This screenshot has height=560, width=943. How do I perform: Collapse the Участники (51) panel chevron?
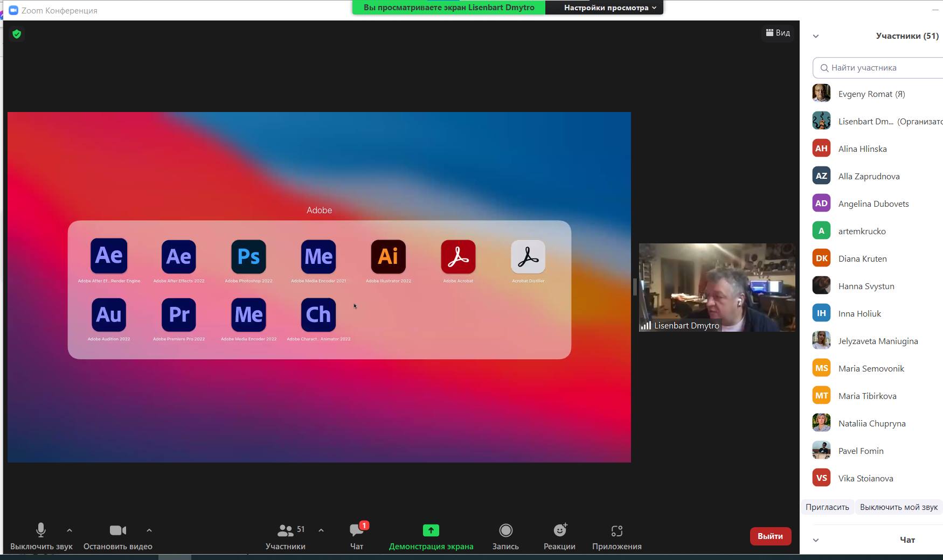tap(816, 36)
